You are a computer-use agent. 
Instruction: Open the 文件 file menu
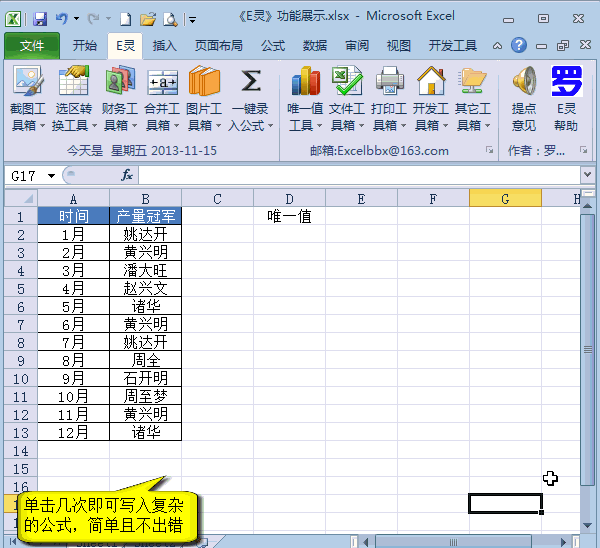(x=32, y=45)
